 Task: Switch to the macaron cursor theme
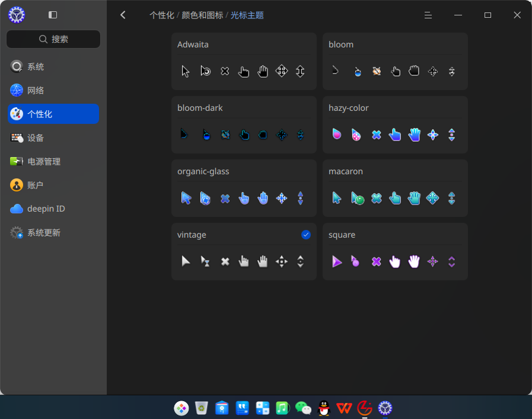395,188
